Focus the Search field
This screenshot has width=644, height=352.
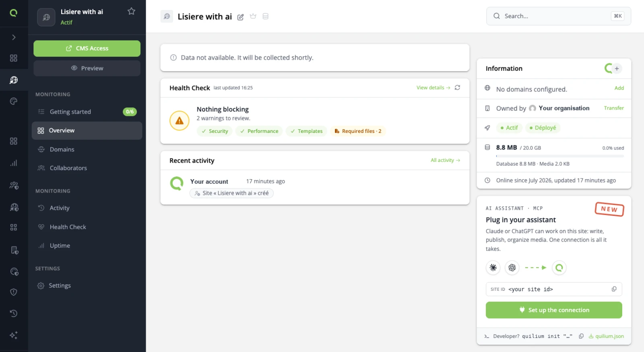point(559,16)
